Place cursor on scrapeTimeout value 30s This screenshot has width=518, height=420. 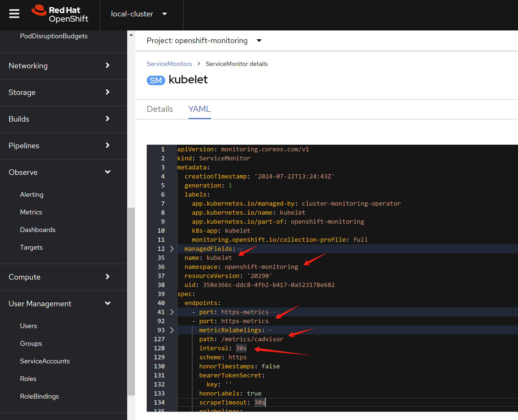259,402
